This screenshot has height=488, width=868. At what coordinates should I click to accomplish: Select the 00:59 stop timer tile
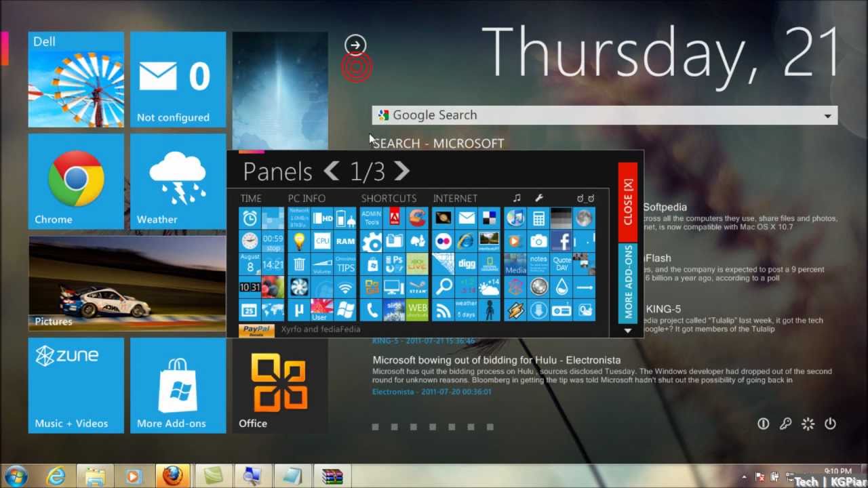[273, 241]
